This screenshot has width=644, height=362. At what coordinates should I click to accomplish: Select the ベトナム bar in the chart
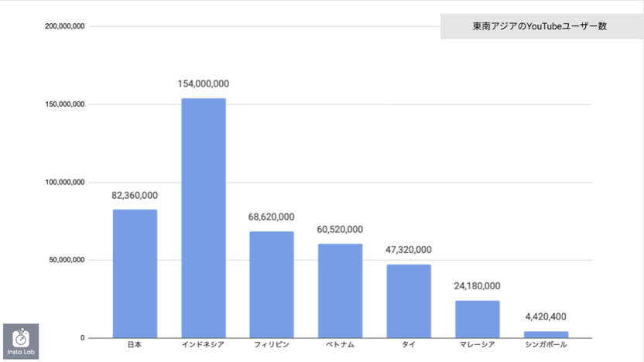[340, 291]
